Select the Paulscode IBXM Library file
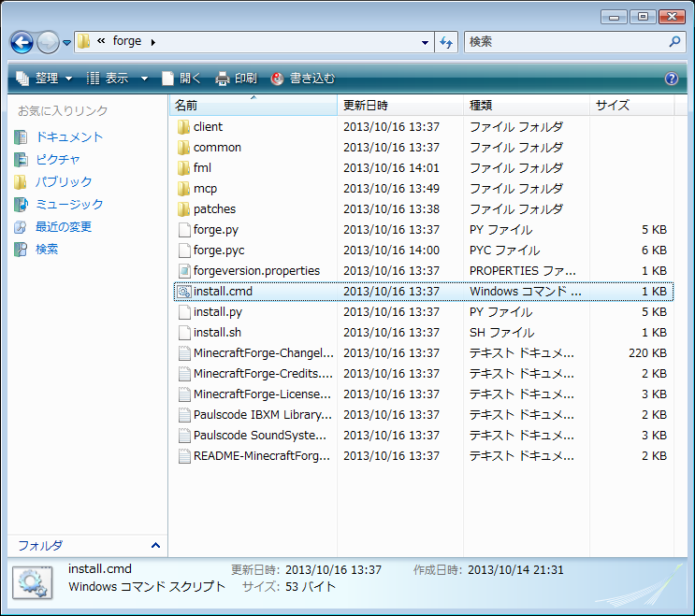The height and width of the screenshot is (616, 695). tap(263, 415)
